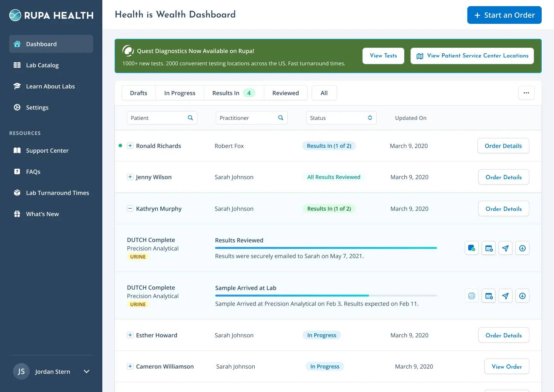The image size is (554, 392).
Task: Switch to the In Progress tab
Action: pyautogui.click(x=180, y=93)
